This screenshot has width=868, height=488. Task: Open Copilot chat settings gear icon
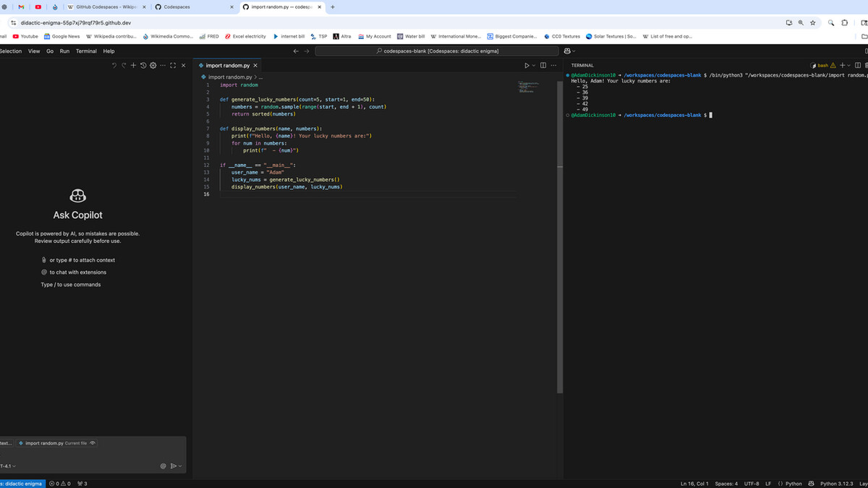pyautogui.click(x=153, y=66)
